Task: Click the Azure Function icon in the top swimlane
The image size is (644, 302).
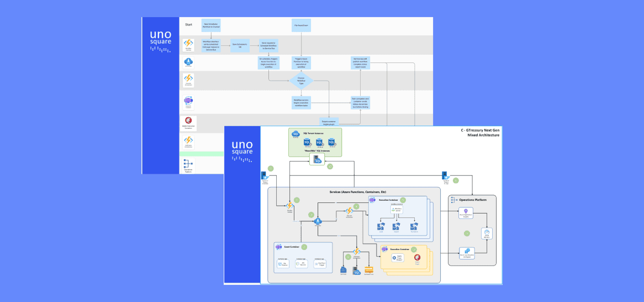Action: pyautogui.click(x=188, y=43)
